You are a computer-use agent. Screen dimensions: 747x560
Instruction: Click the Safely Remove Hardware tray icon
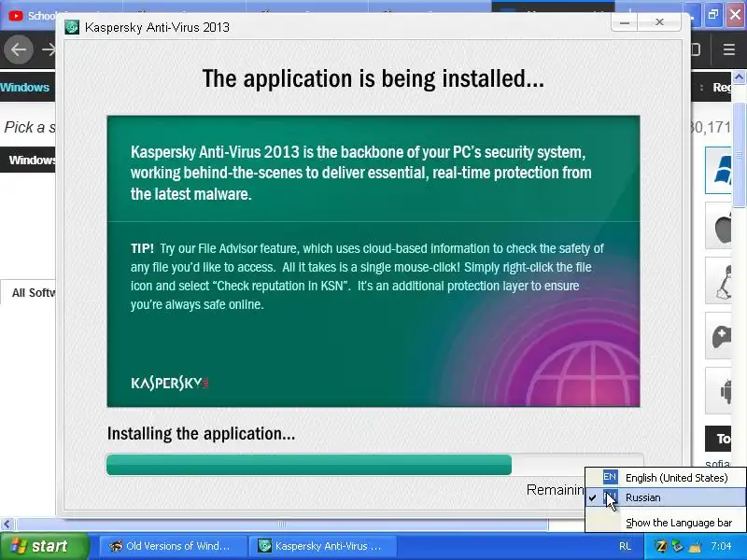[695, 547]
